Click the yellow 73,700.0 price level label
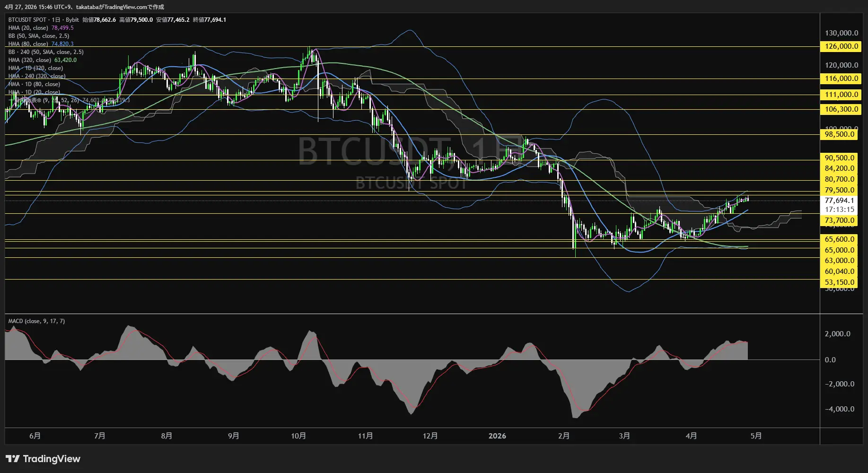Image resolution: width=868 pixels, height=473 pixels. point(840,220)
